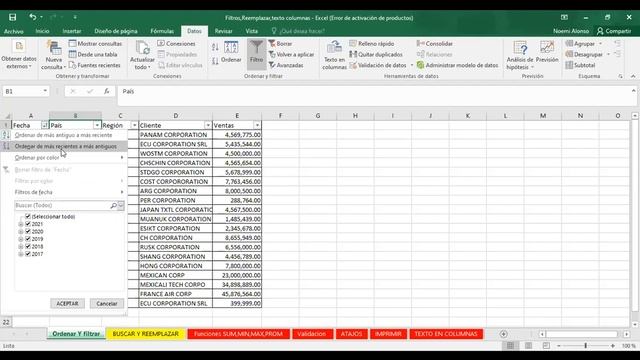Select the MEXICAN CORP cell
640x360 pixels.
tap(176, 275)
